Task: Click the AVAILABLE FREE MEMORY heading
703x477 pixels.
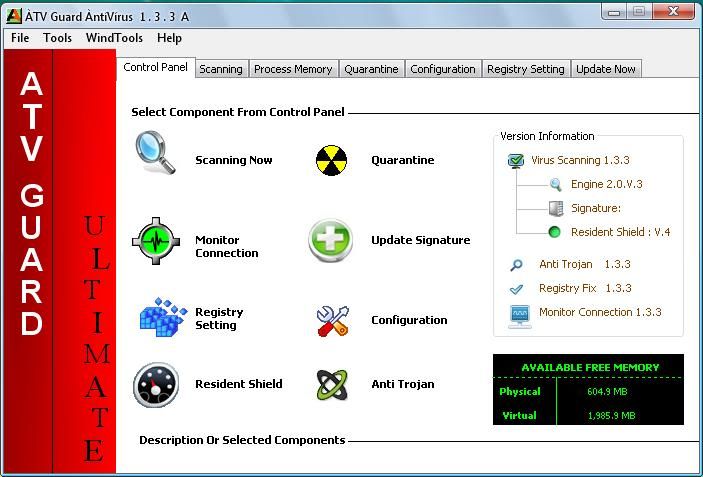Action: pyautogui.click(x=590, y=368)
